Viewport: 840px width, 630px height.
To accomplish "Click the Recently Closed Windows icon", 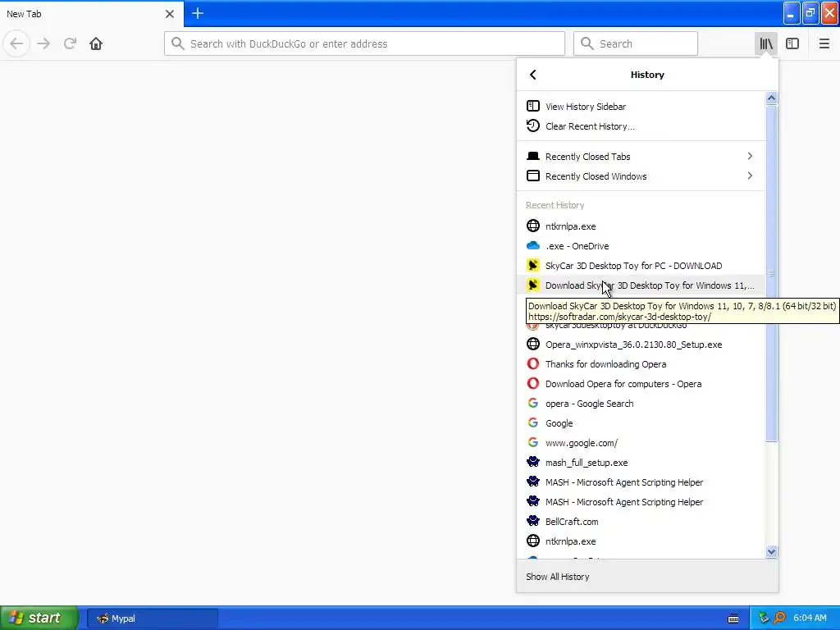I will 533,176.
